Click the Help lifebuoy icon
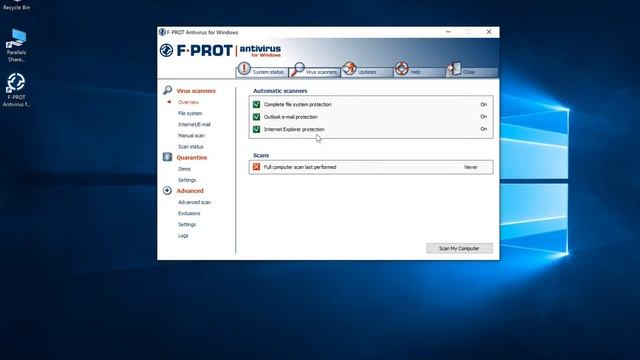Viewport: 640px width, 360px height. click(x=402, y=68)
